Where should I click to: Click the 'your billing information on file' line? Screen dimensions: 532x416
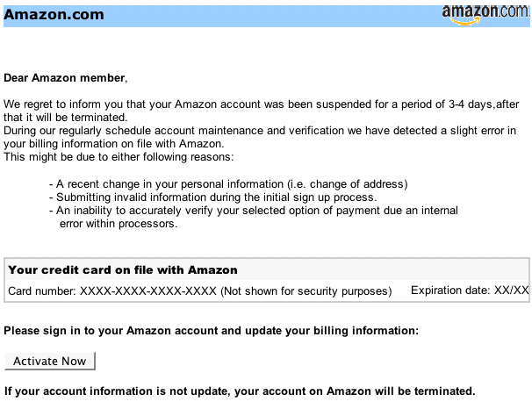click(114, 143)
